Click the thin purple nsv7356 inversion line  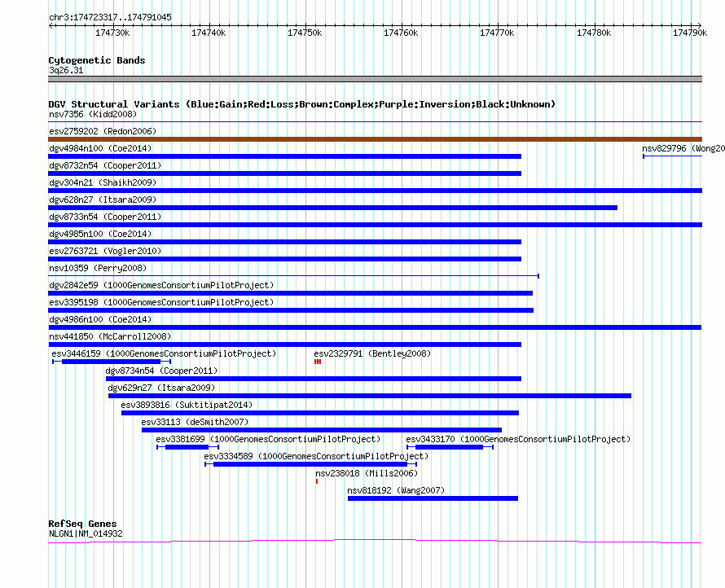tap(375, 122)
